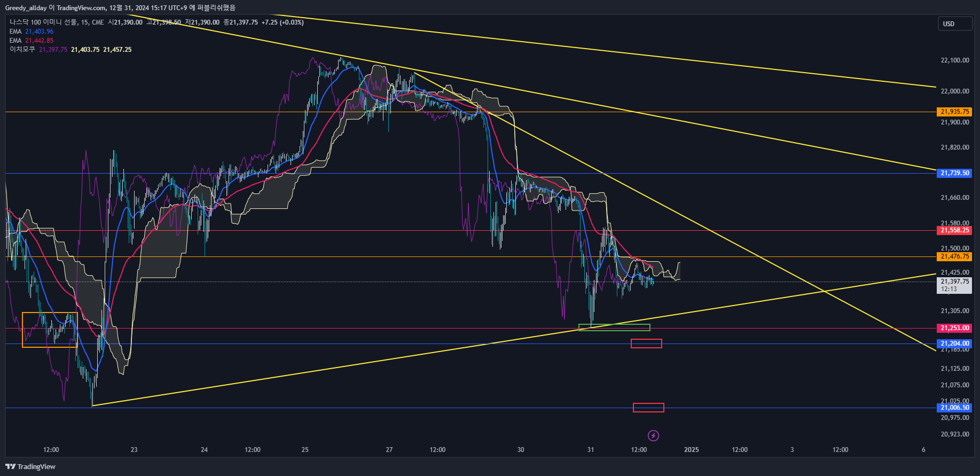Click the 20,923.00 axis value
980x476 pixels.
tap(955, 434)
